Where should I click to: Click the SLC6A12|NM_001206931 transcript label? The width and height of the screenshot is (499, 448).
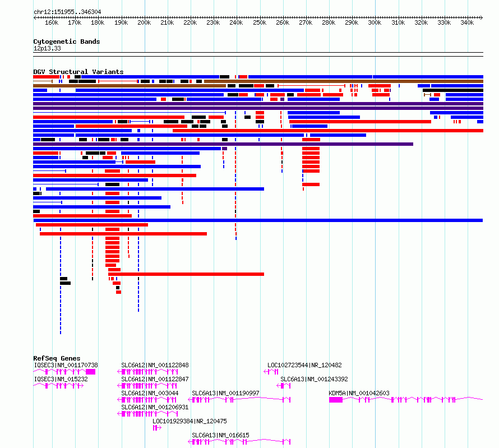[155, 407]
